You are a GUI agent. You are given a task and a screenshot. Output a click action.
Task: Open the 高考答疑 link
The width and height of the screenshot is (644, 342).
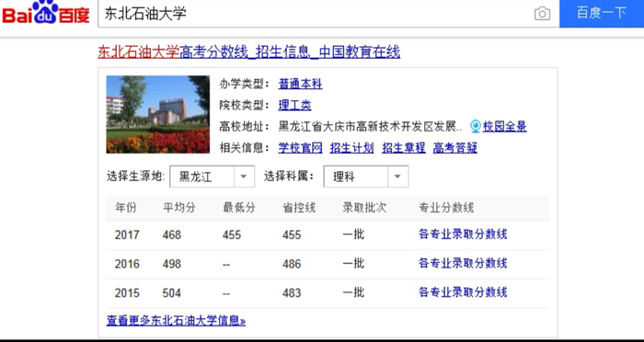pyautogui.click(x=455, y=148)
